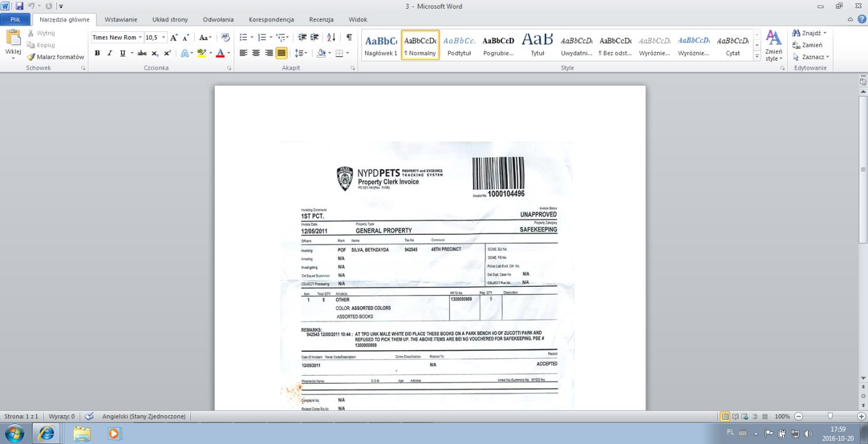Align text left
Screen dimensions: 868x444
244,53
